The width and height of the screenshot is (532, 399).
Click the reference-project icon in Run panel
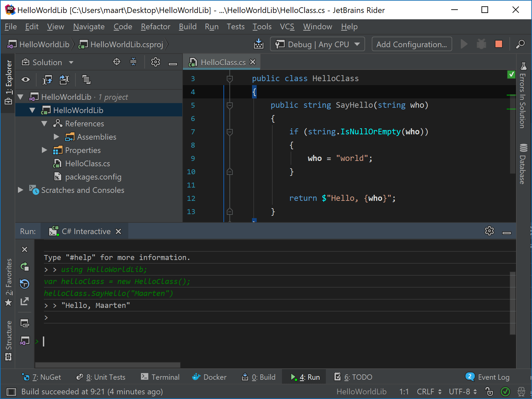tap(25, 341)
